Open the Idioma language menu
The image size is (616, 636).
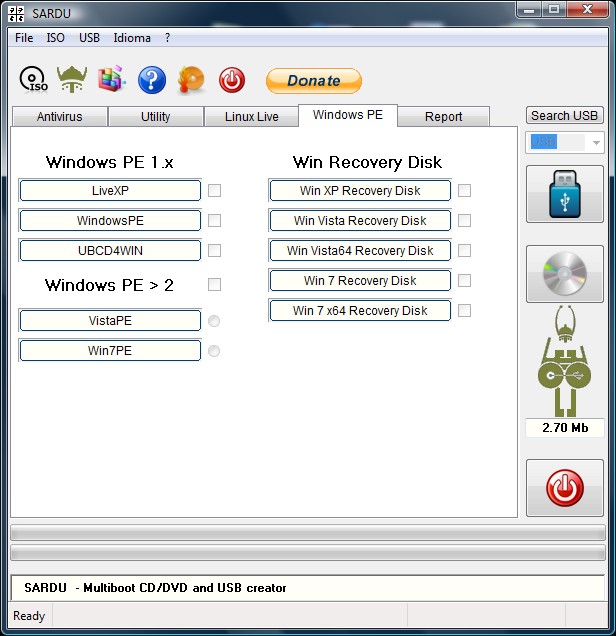point(132,38)
